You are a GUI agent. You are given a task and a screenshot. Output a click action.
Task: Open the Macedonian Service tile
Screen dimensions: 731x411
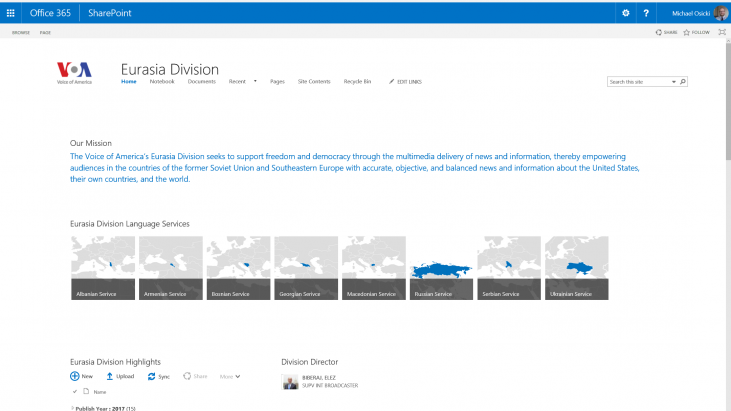pyautogui.click(x=374, y=268)
